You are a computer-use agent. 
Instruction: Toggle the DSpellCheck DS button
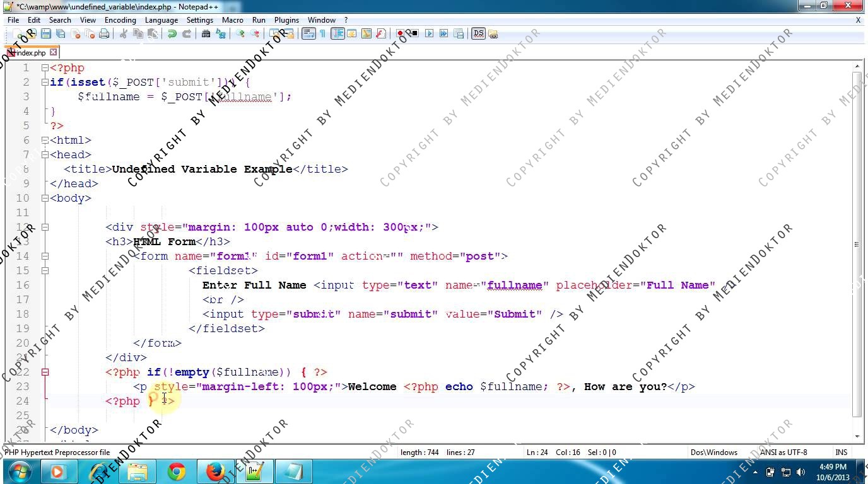click(x=478, y=34)
